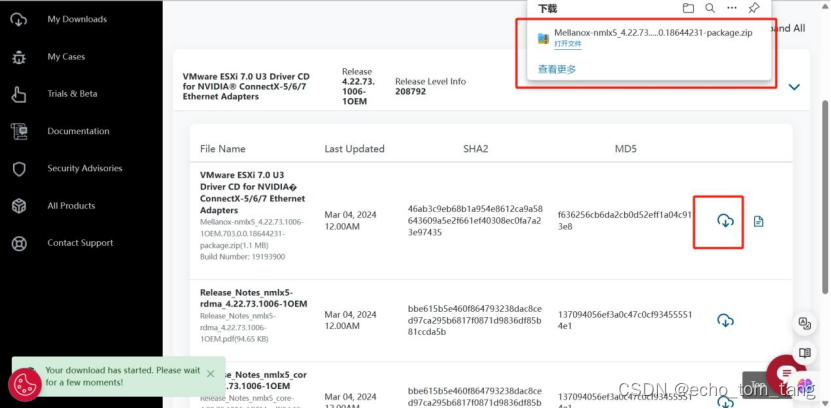Open more options in downloads popup
Image resolution: width=831 pixels, height=409 pixels.
(x=732, y=8)
